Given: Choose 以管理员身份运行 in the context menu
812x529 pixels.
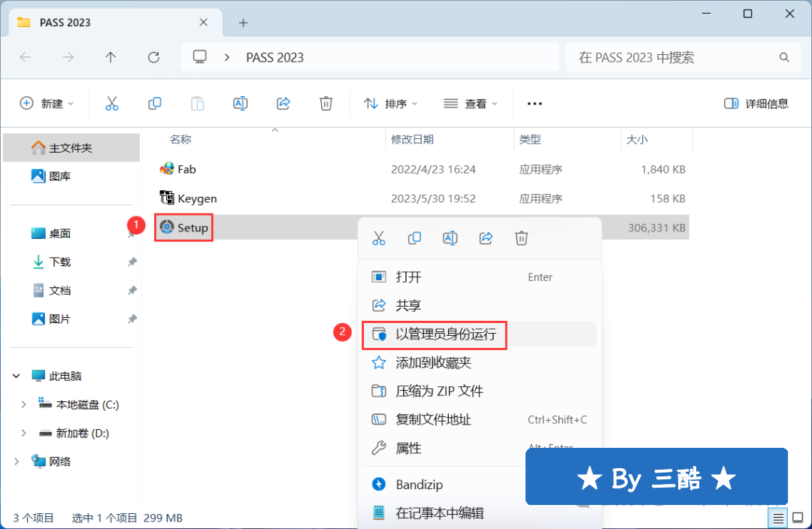Looking at the screenshot, I should (479, 334).
